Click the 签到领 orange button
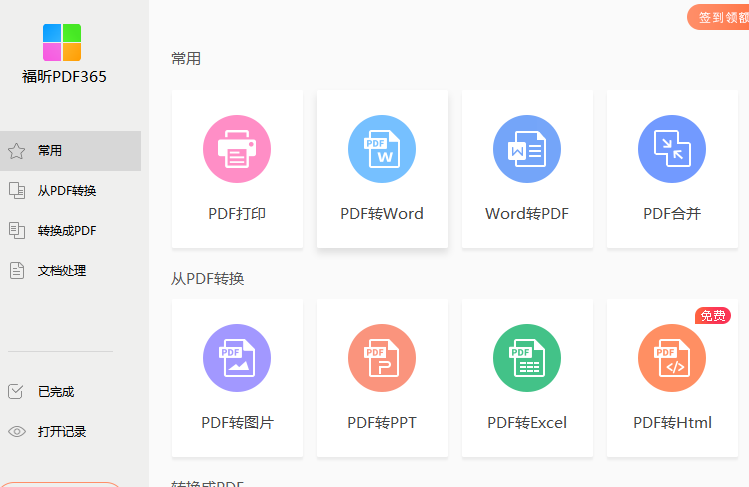This screenshot has height=487, width=749. 718,18
